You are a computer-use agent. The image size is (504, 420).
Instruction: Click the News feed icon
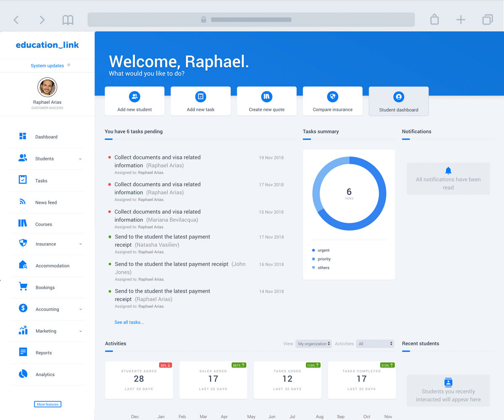[23, 202]
